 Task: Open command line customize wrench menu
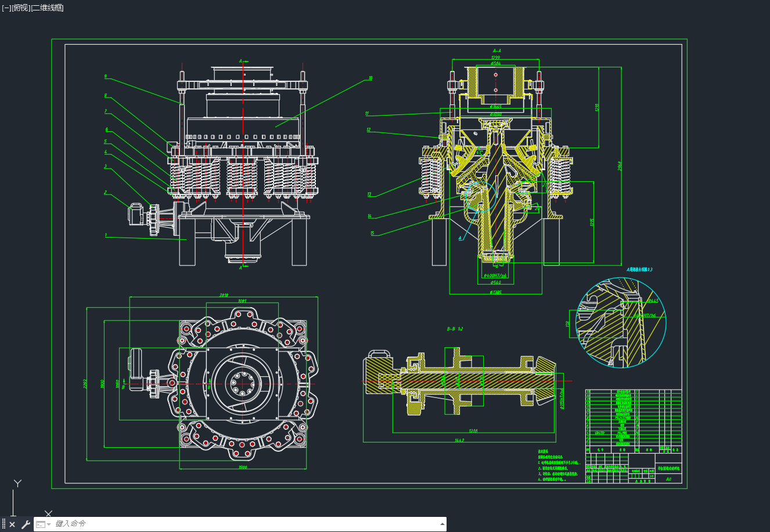pyautogui.click(x=26, y=524)
